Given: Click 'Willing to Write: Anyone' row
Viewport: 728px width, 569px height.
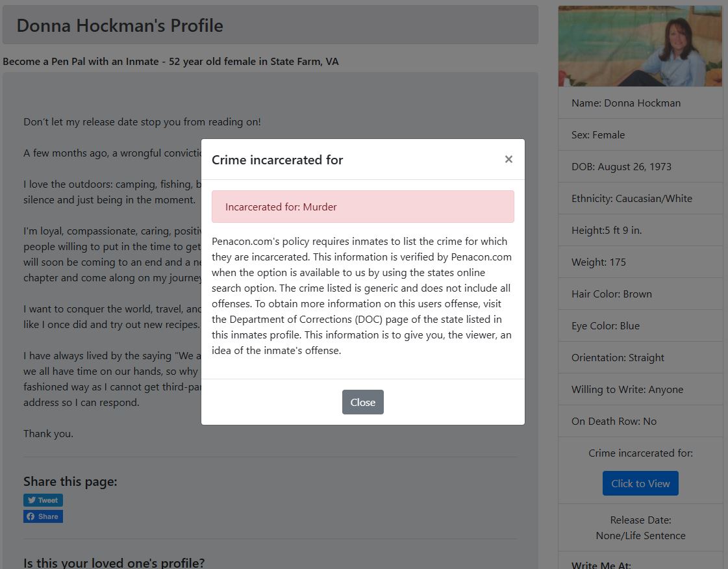Looking at the screenshot, I should coord(640,389).
